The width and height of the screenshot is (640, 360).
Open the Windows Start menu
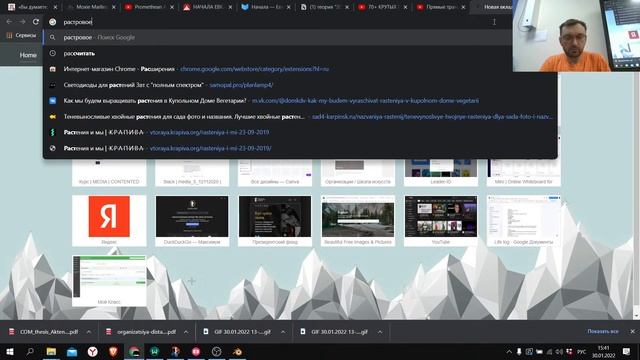10,351
